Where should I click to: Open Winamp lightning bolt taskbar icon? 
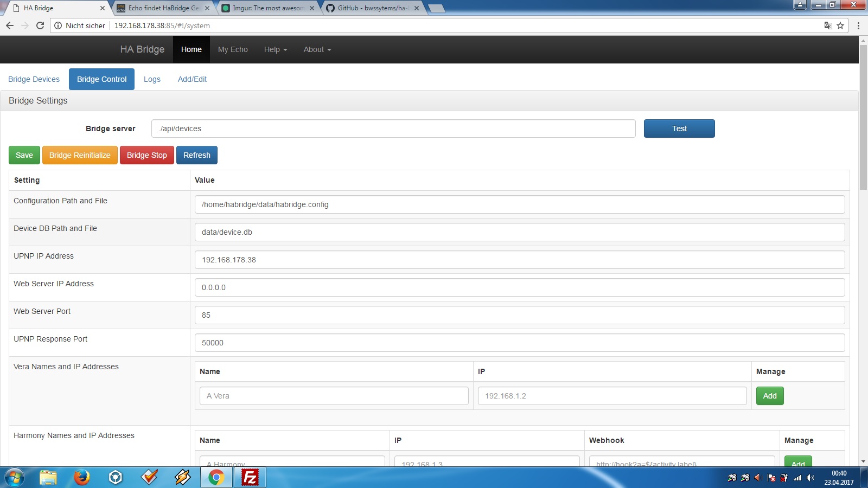tap(183, 478)
